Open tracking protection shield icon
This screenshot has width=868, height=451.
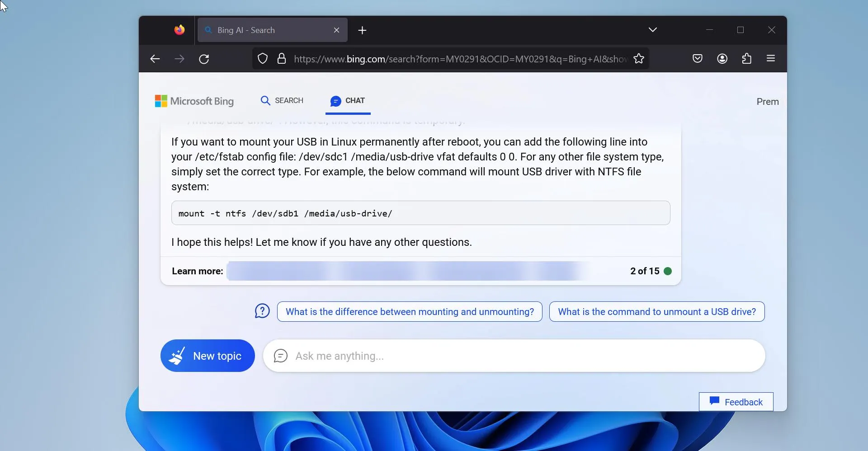(263, 59)
